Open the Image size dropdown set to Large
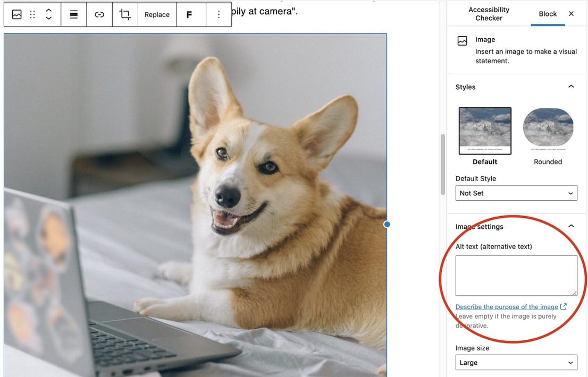The image size is (588, 377). [x=516, y=362]
